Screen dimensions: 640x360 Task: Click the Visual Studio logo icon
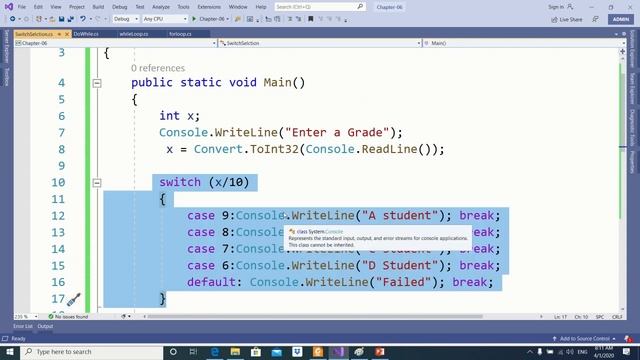pyautogui.click(x=8, y=7)
